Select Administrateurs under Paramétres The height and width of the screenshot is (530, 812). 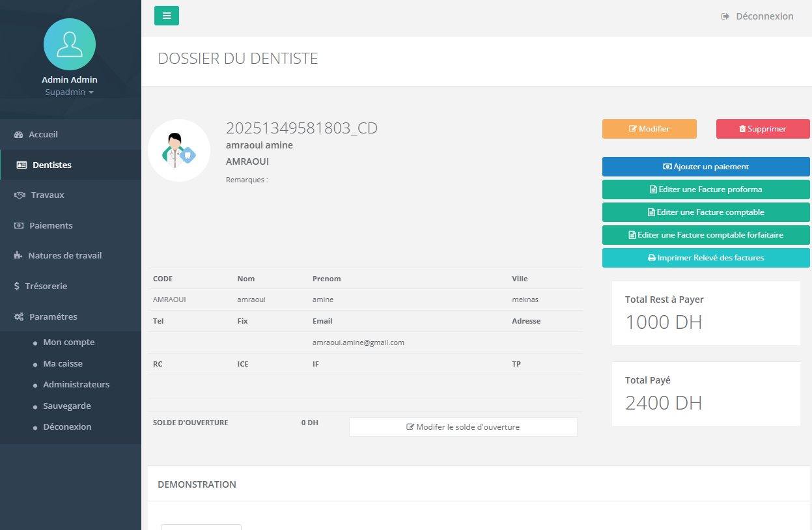point(76,384)
